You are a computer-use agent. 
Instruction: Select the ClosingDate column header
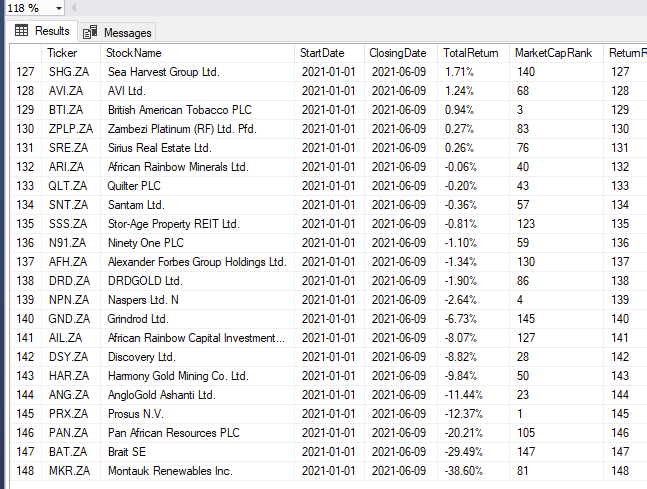[401, 53]
